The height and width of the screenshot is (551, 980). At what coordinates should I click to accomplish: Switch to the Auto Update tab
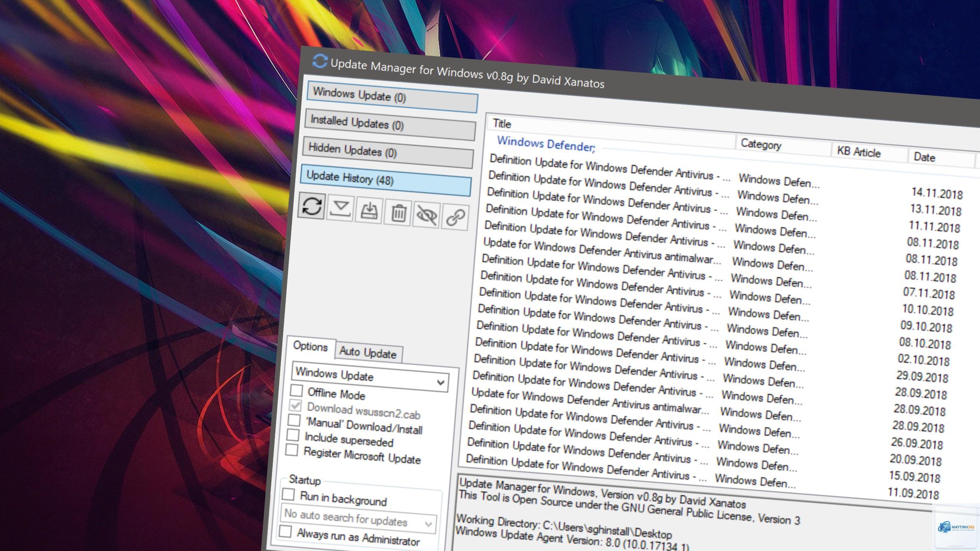pos(368,352)
